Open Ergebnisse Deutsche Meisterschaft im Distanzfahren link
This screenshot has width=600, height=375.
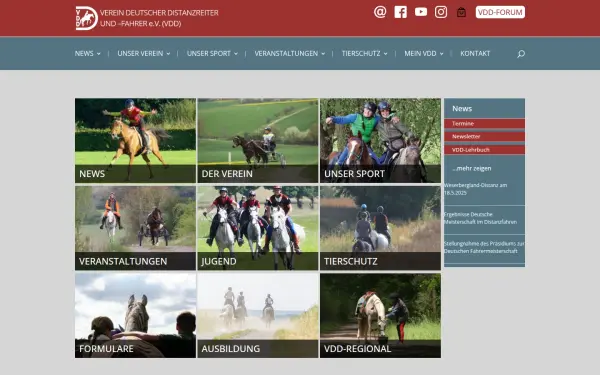tap(480, 218)
